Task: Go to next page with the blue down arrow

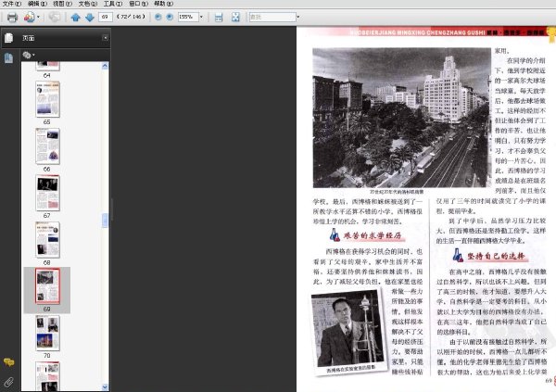Action: (x=90, y=17)
